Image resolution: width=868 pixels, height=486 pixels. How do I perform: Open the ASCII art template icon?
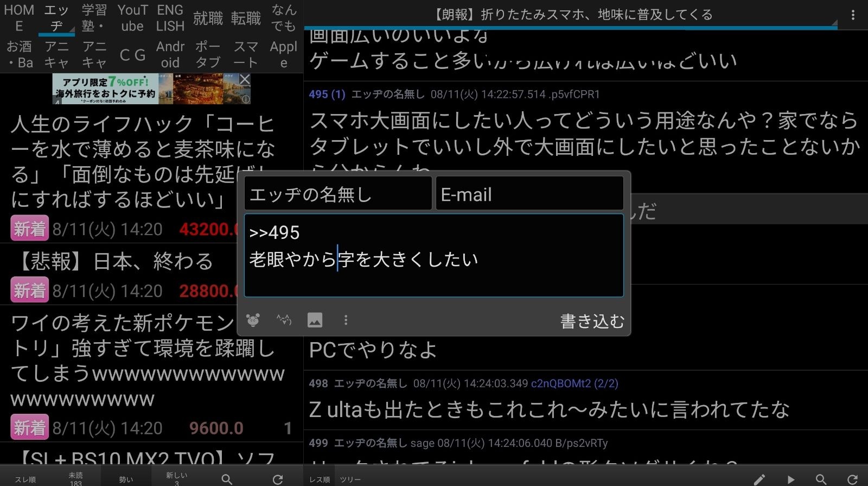(284, 320)
